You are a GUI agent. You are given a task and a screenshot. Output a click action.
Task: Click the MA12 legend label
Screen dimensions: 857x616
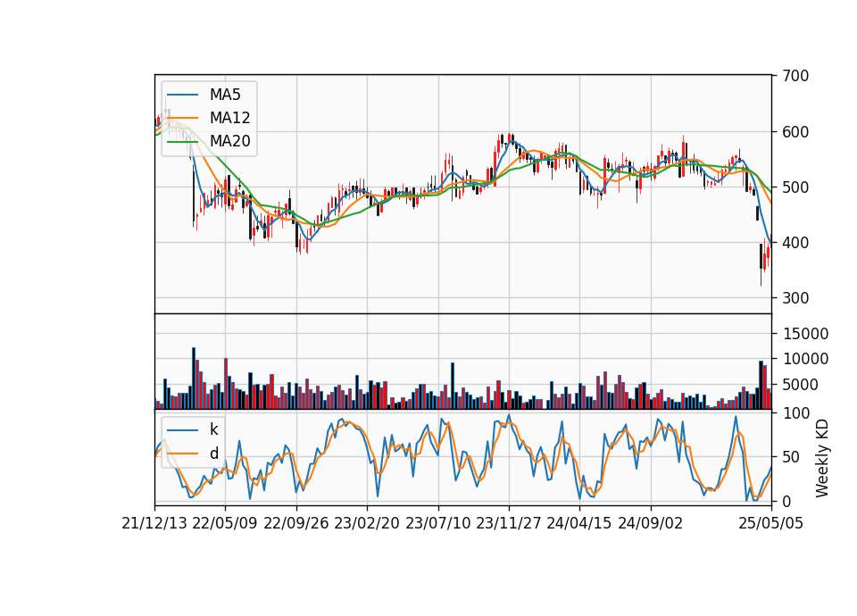(x=229, y=118)
